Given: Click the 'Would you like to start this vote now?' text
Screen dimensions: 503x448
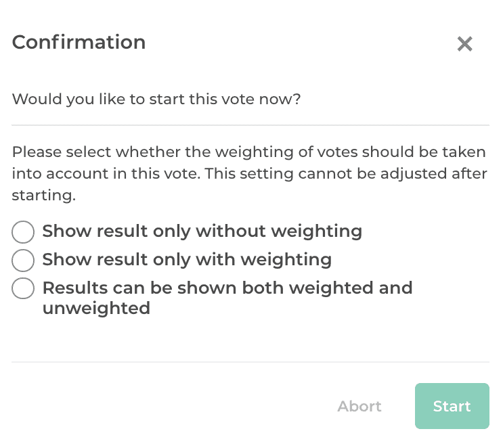Looking at the screenshot, I should [x=156, y=99].
